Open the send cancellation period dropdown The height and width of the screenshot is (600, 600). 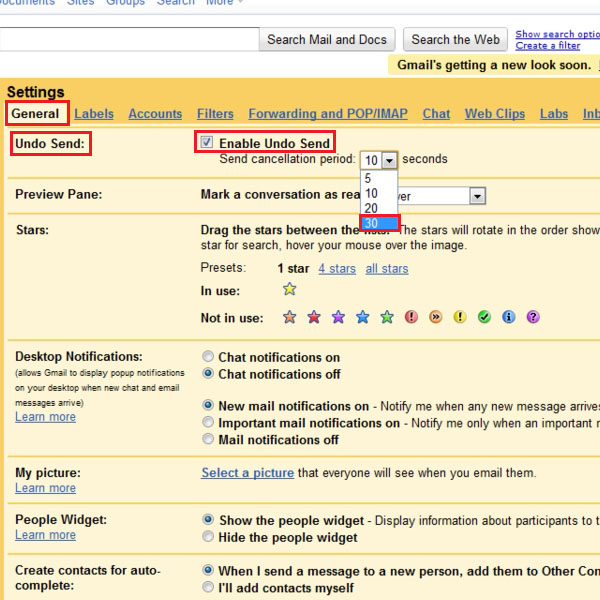379,160
